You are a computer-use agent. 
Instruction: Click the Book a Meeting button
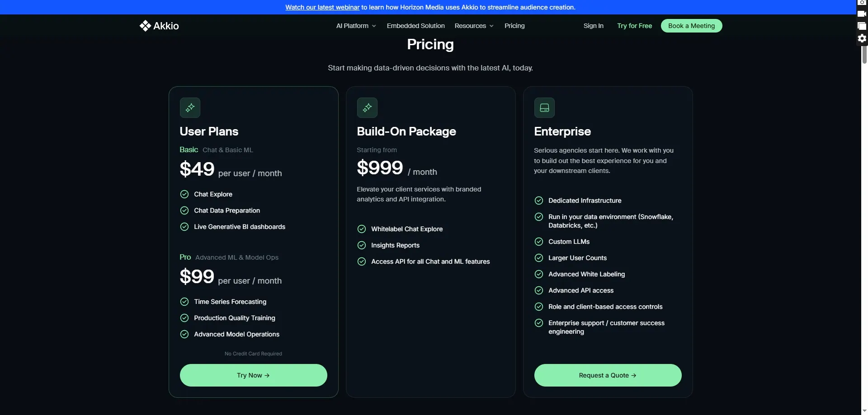[x=691, y=26]
